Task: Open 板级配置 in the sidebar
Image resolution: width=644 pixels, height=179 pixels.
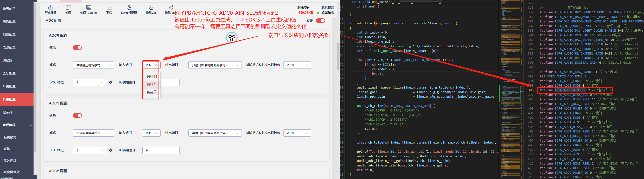Action: (x=17, y=8)
